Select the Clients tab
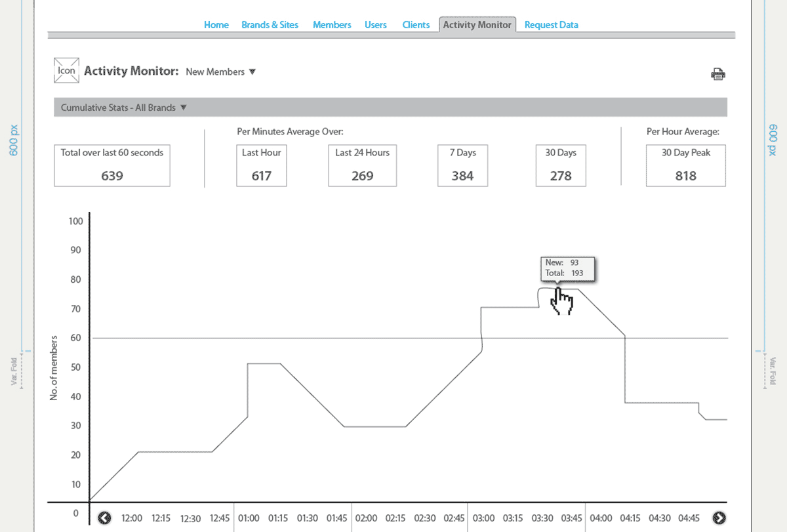 point(416,25)
